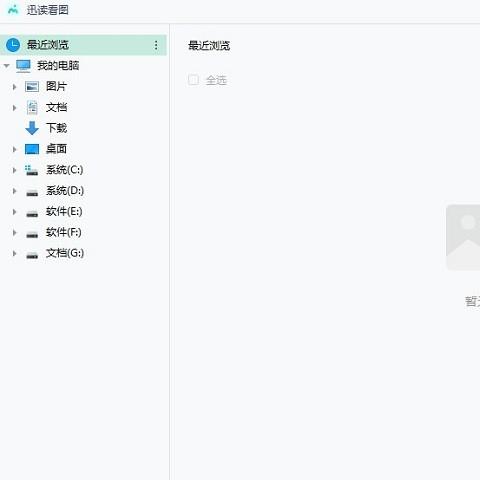This screenshot has width=480, height=480.
Task: Select the 软件(E:) label
Action: pos(64,212)
